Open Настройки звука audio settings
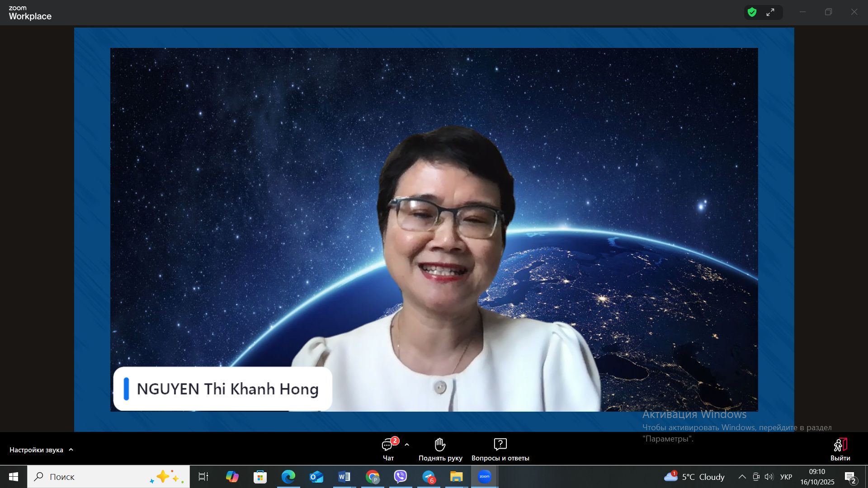This screenshot has height=488, width=868. [x=36, y=450]
